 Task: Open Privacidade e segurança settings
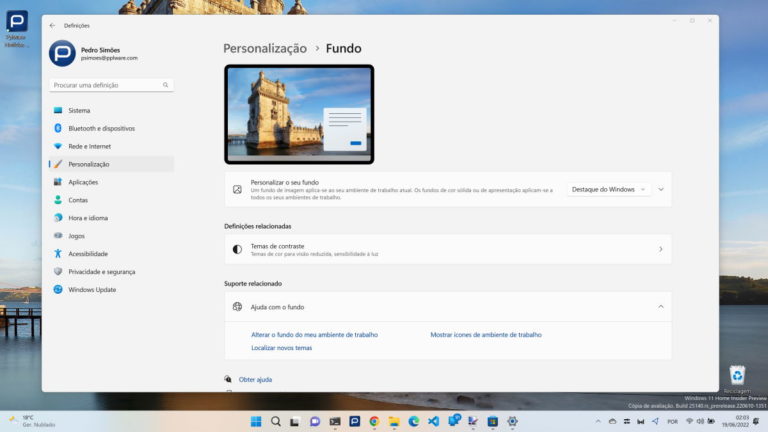(x=101, y=271)
